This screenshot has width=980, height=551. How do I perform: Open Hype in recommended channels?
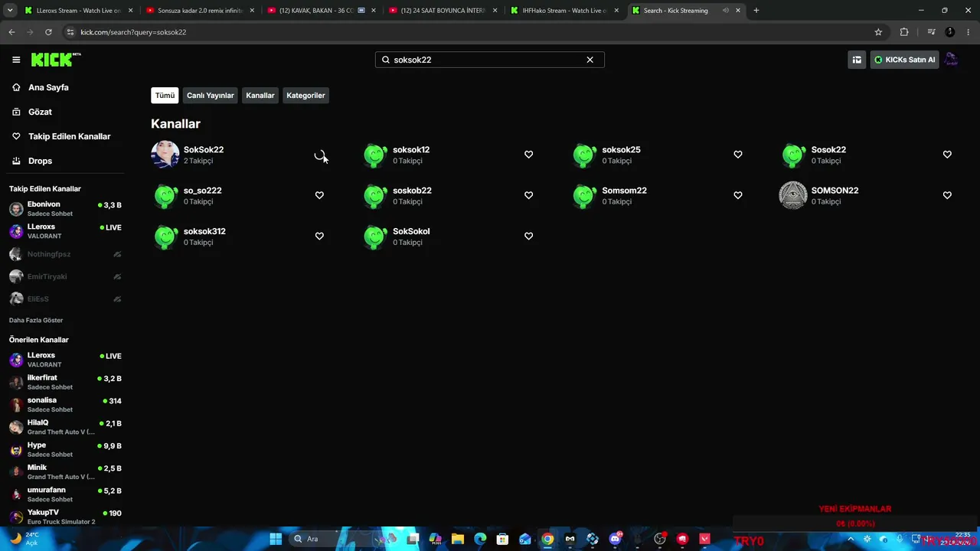65,449
